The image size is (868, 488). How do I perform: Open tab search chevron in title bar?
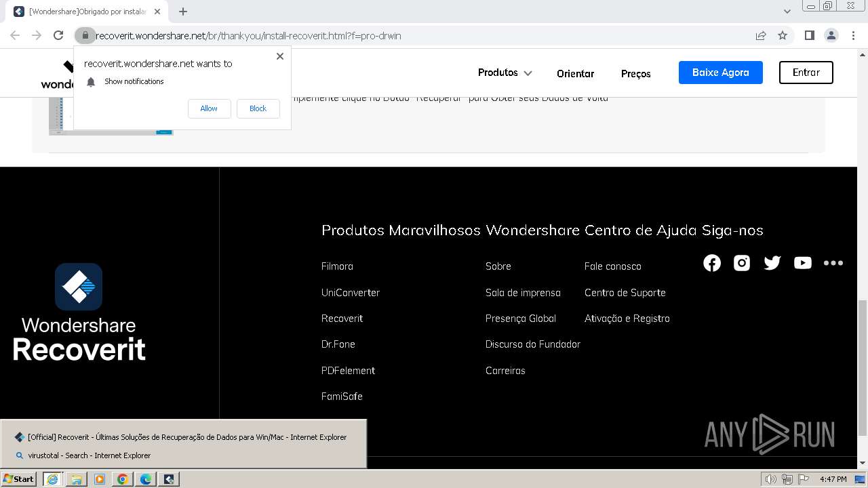[x=787, y=12]
